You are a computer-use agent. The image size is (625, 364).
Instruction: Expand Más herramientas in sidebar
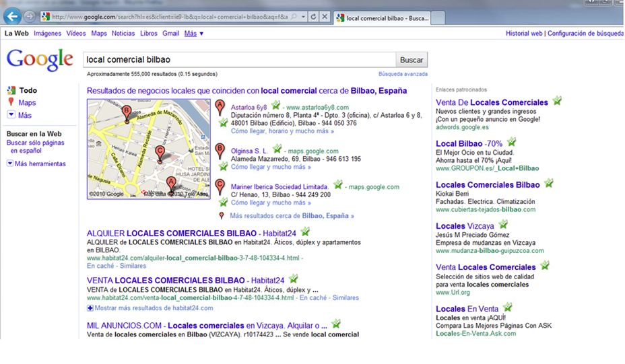(x=10, y=163)
